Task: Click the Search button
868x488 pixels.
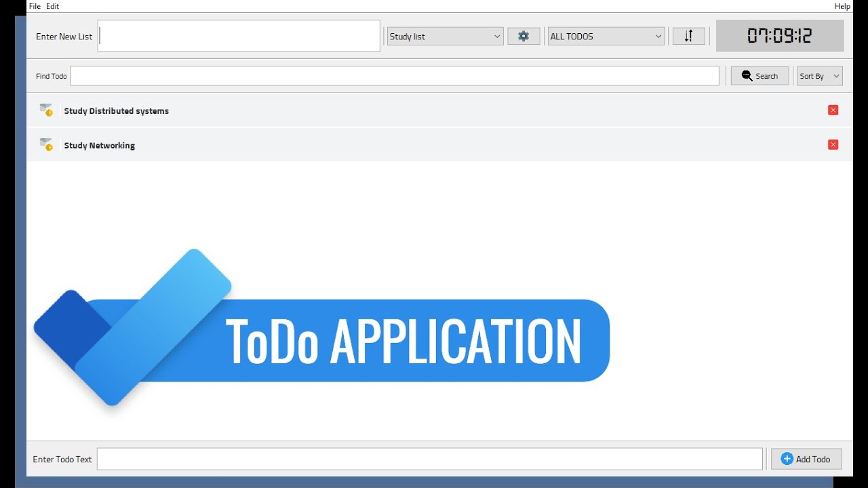Action: pyautogui.click(x=759, y=76)
